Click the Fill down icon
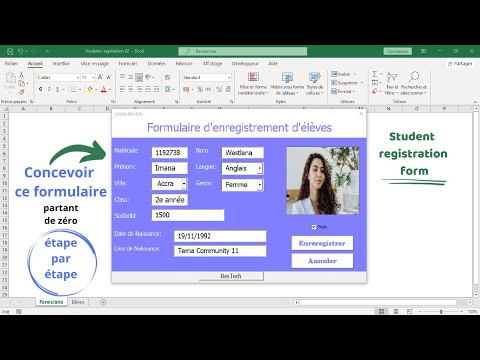 pyautogui.click(x=375, y=83)
